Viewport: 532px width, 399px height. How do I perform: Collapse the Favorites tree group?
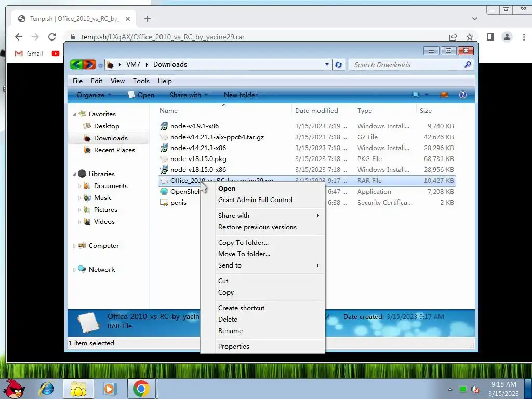pos(74,114)
